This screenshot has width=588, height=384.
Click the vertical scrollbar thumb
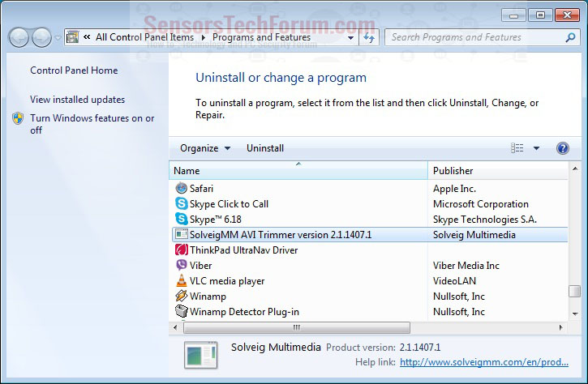(x=574, y=291)
